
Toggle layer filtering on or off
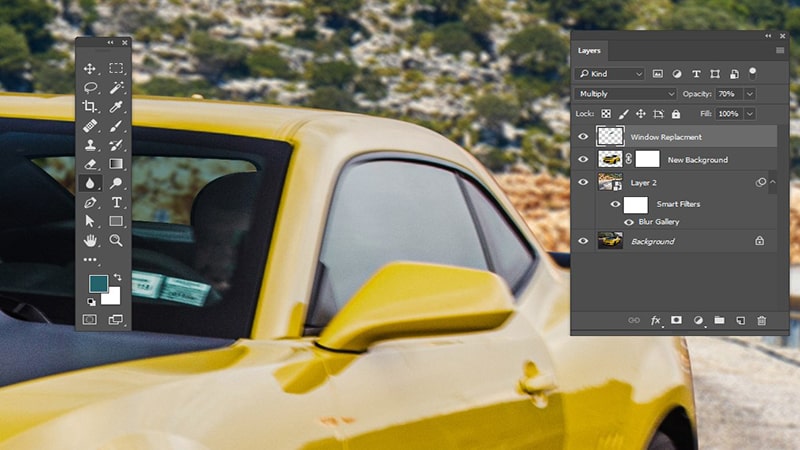click(753, 73)
